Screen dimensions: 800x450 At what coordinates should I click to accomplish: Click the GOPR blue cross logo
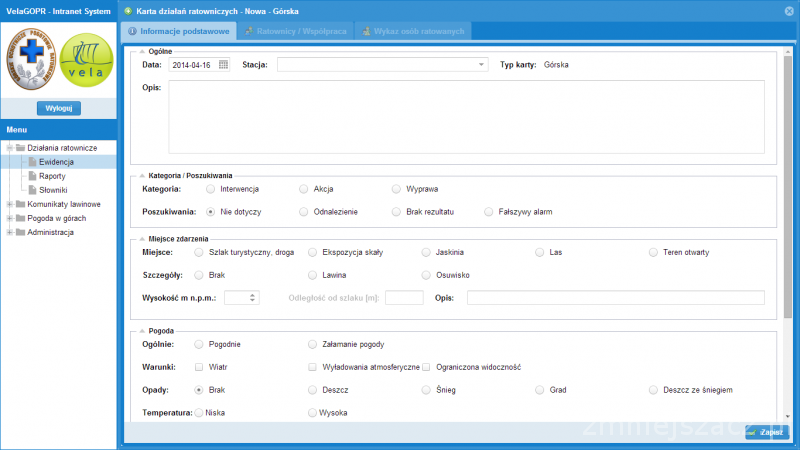(30, 61)
